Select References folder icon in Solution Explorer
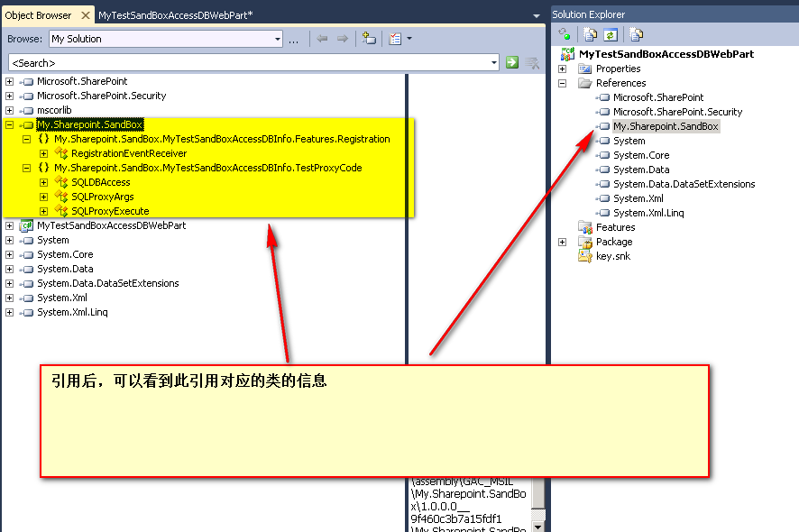Viewport: 799px width, 532px height. point(585,83)
